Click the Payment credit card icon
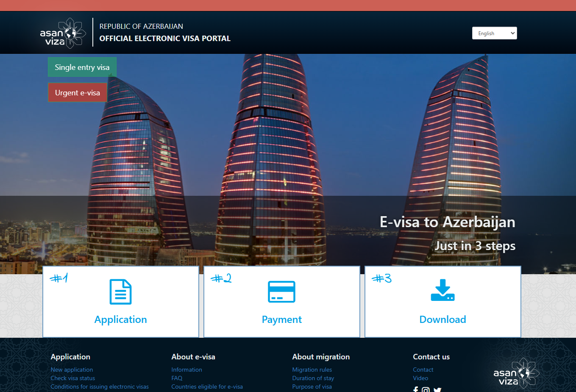The image size is (576, 392). [281, 292]
